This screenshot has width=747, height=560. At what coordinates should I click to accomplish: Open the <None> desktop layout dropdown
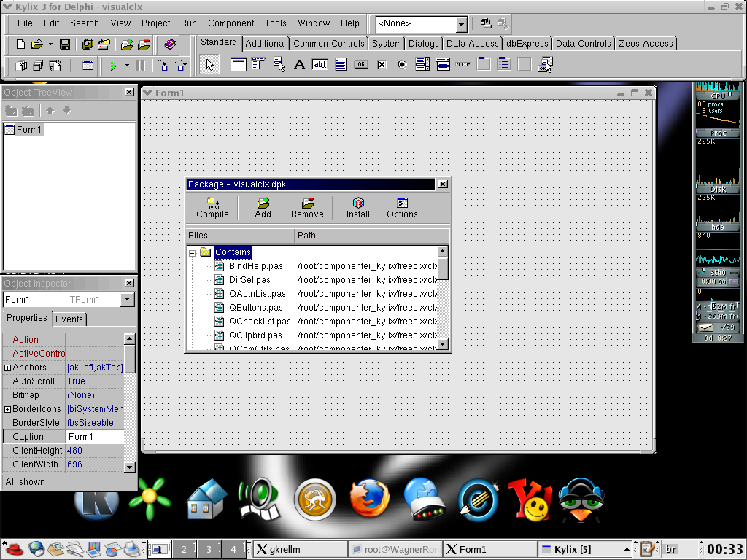(461, 24)
